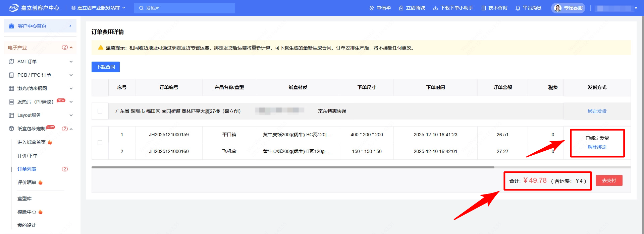This screenshot has width=644, height=234.
Task: Click the JLC logo in header
Action: (x=13, y=8)
